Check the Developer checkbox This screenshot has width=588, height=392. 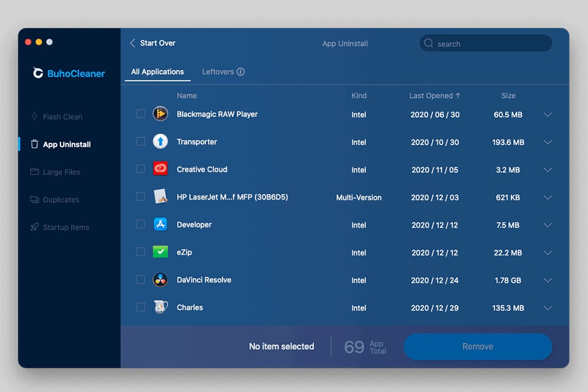[141, 224]
